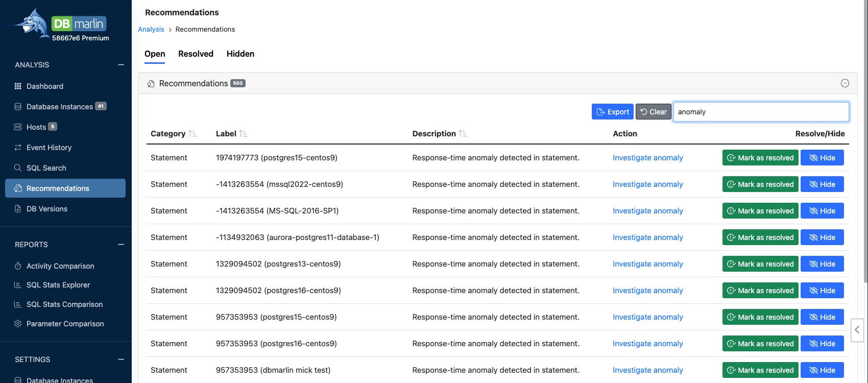Open Dashboard grid icon in sidebar
Viewport: 868px width, 383px height.
click(x=18, y=86)
